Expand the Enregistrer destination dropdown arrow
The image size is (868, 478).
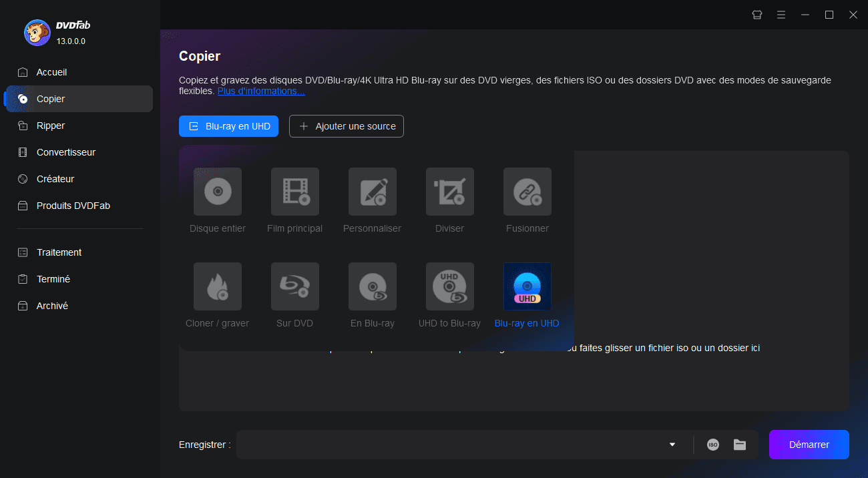tap(672, 445)
